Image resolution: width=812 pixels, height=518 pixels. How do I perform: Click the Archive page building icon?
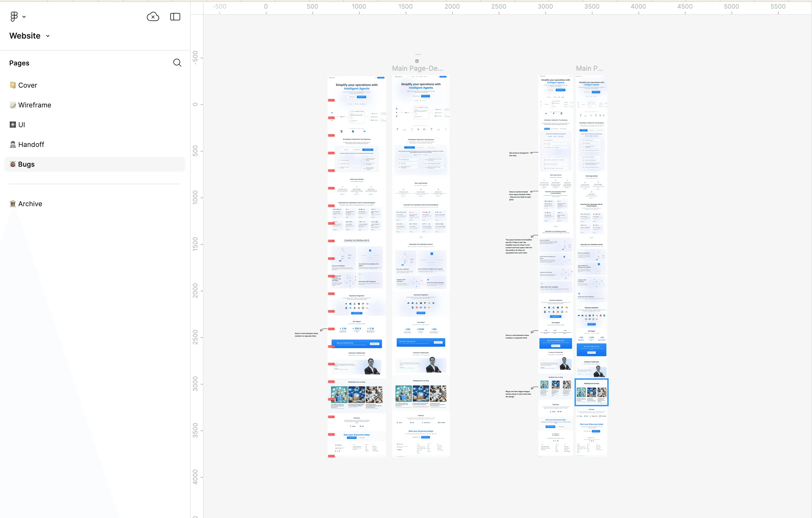pyautogui.click(x=13, y=203)
